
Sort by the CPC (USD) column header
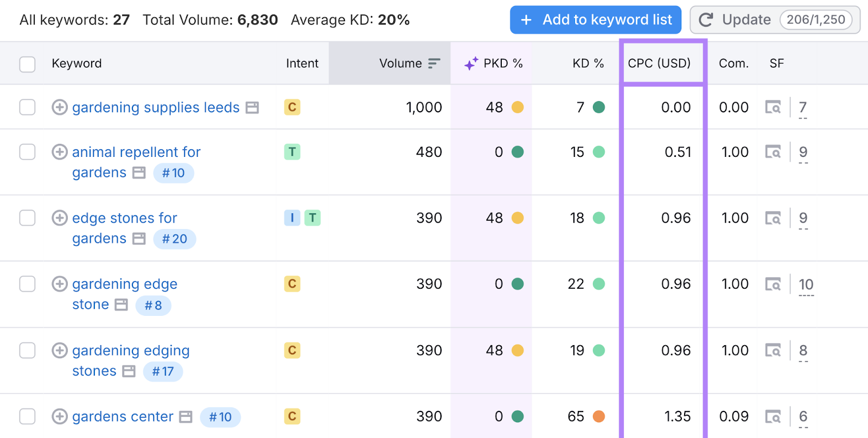[x=659, y=64]
